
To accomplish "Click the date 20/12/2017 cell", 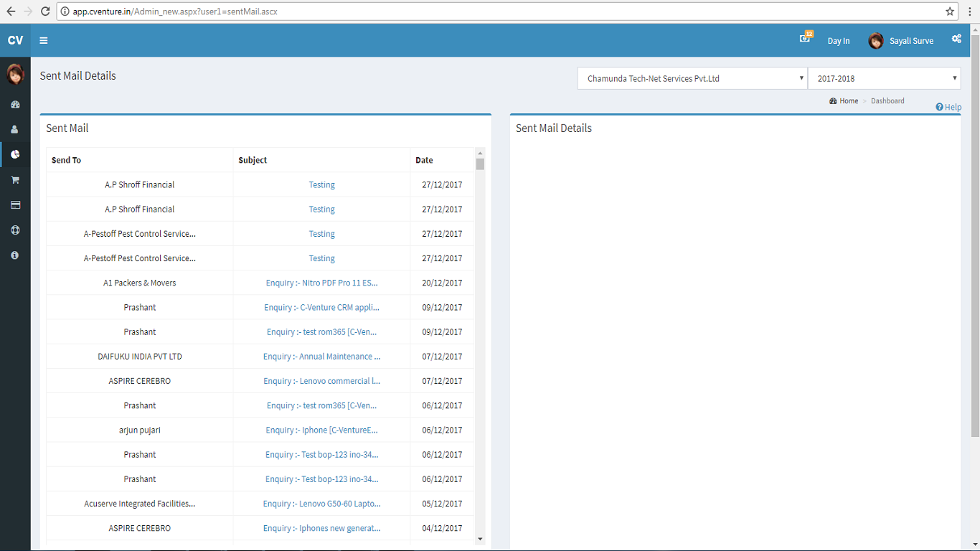I will coord(442,283).
